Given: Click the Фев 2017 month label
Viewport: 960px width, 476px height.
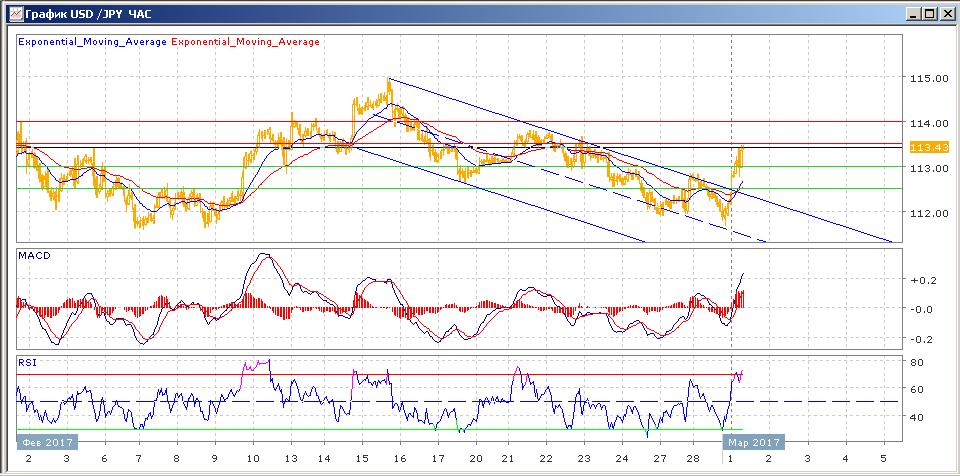Looking at the screenshot, I should (45, 441).
